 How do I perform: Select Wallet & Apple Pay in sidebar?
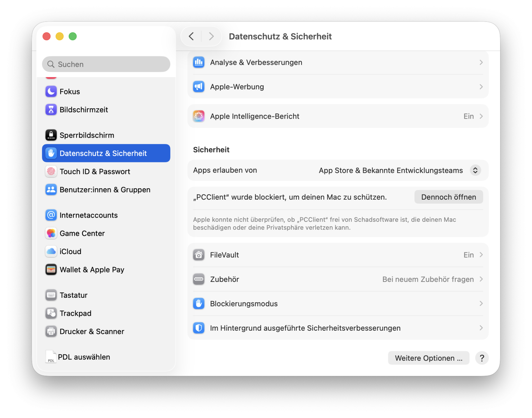tap(106, 270)
